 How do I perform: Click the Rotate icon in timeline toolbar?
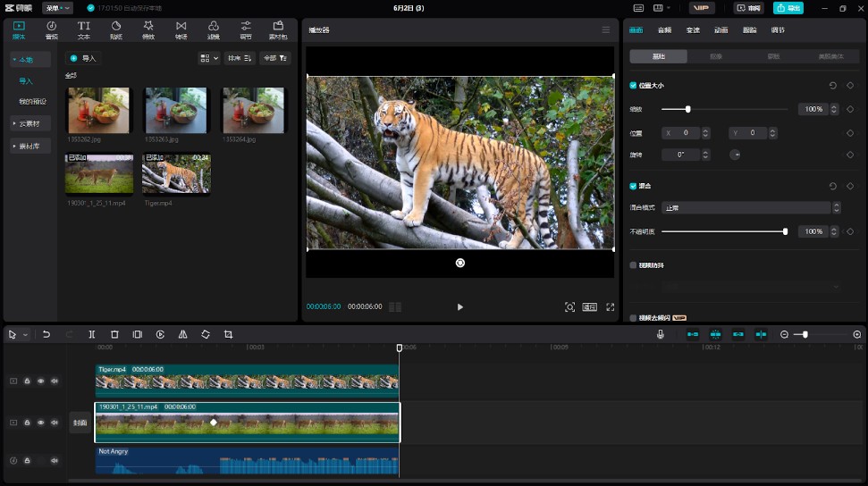click(206, 334)
